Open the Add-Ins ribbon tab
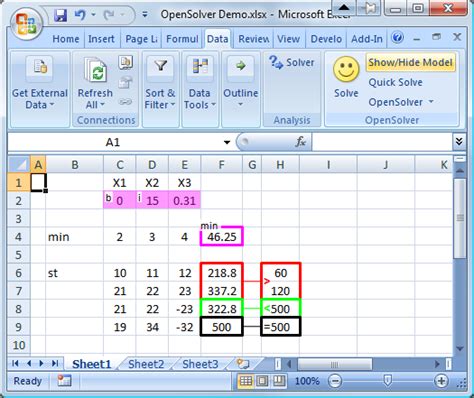The image size is (474, 398). coord(367,39)
